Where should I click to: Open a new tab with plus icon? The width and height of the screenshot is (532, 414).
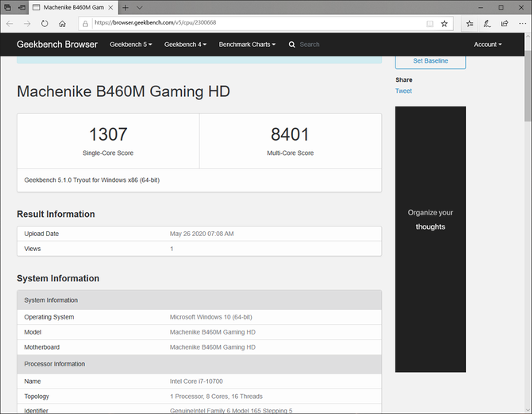click(125, 7)
